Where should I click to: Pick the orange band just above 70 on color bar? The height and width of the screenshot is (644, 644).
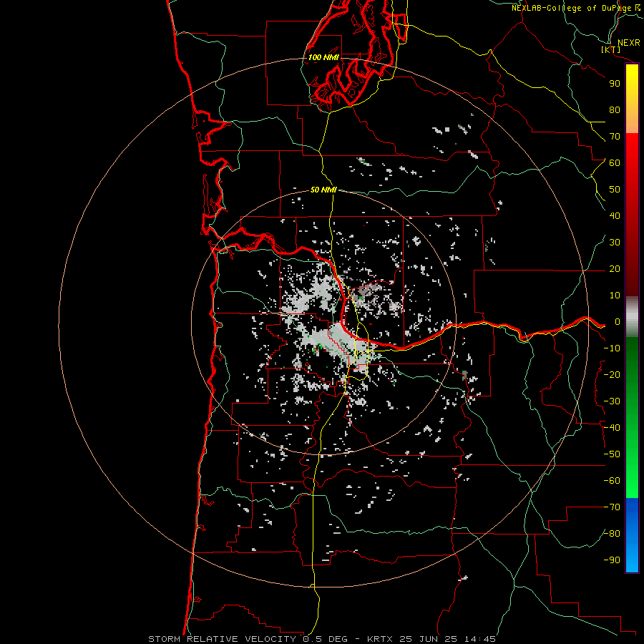click(x=632, y=122)
